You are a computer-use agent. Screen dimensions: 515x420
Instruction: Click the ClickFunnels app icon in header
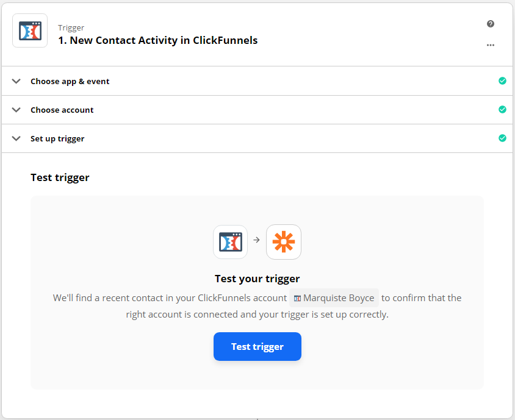[30, 30]
